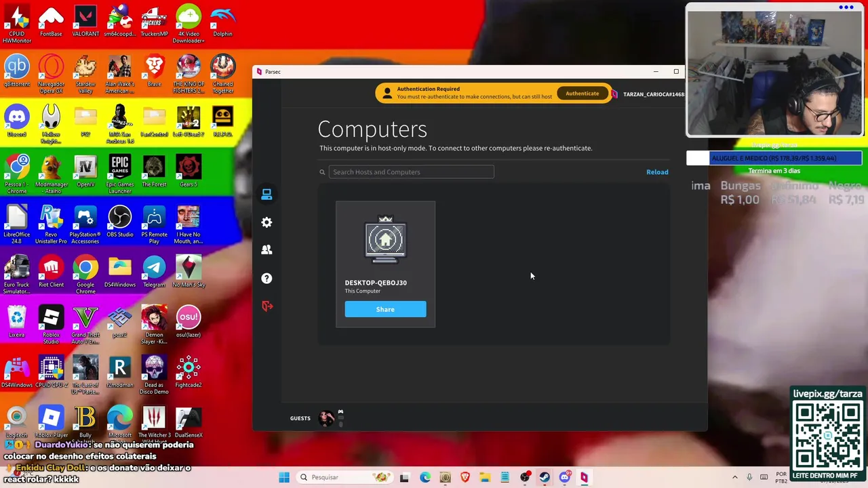The height and width of the screenshot is (488, 868).
Task: Open Roblox Player desktop shortcut
Action: tap(52, 422)
